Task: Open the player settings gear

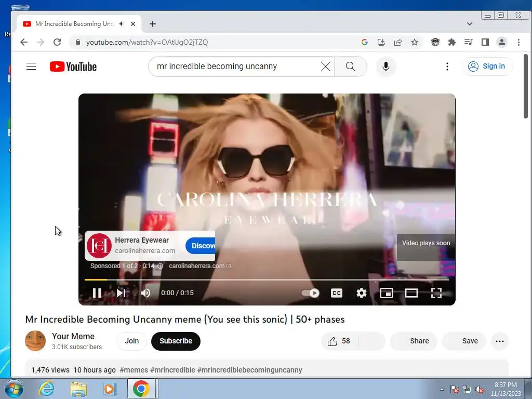Action: click(x=362, y=293)
